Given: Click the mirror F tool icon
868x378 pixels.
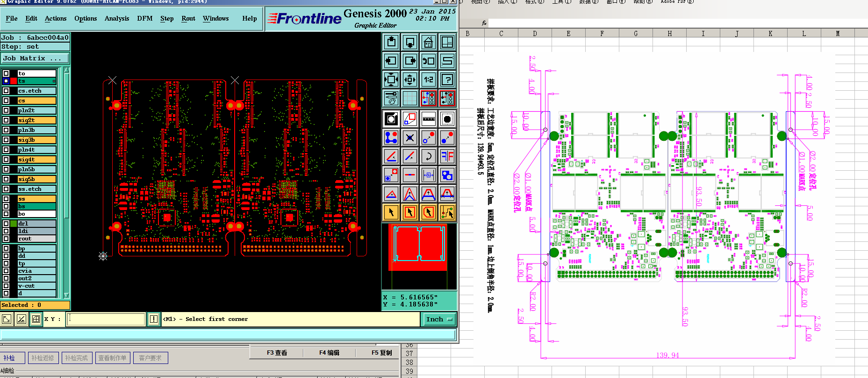Looking at the screenshot, I should pos(447,156).
